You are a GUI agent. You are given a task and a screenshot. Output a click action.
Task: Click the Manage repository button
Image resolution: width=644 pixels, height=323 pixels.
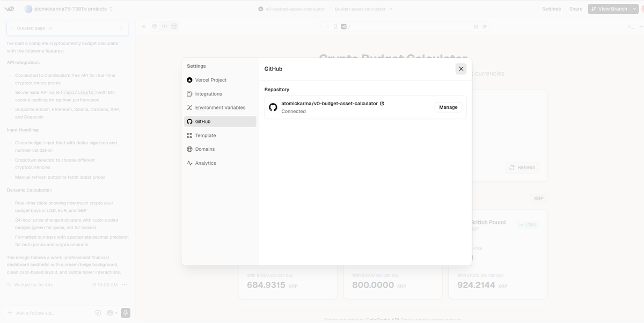[x=448, y=107]
